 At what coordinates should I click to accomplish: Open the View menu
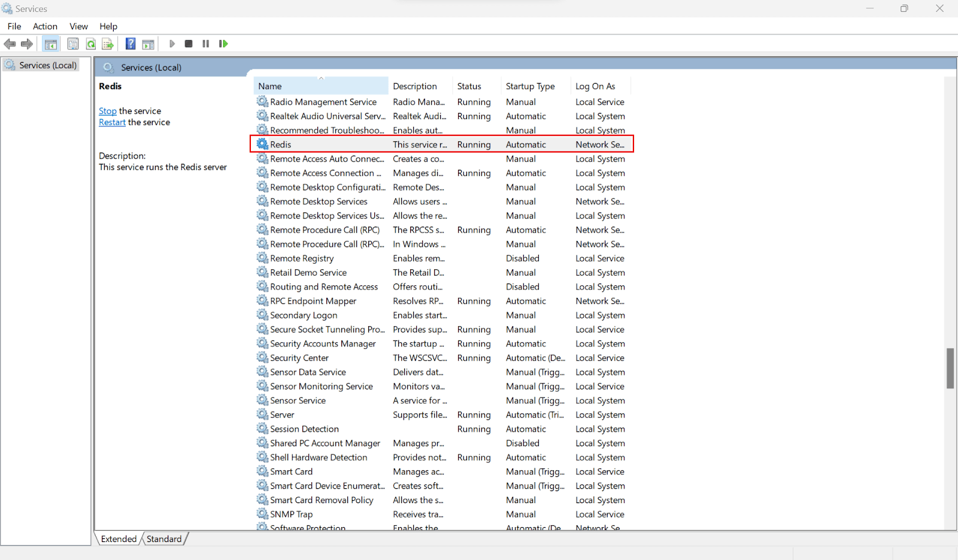[x=78, y=26]
